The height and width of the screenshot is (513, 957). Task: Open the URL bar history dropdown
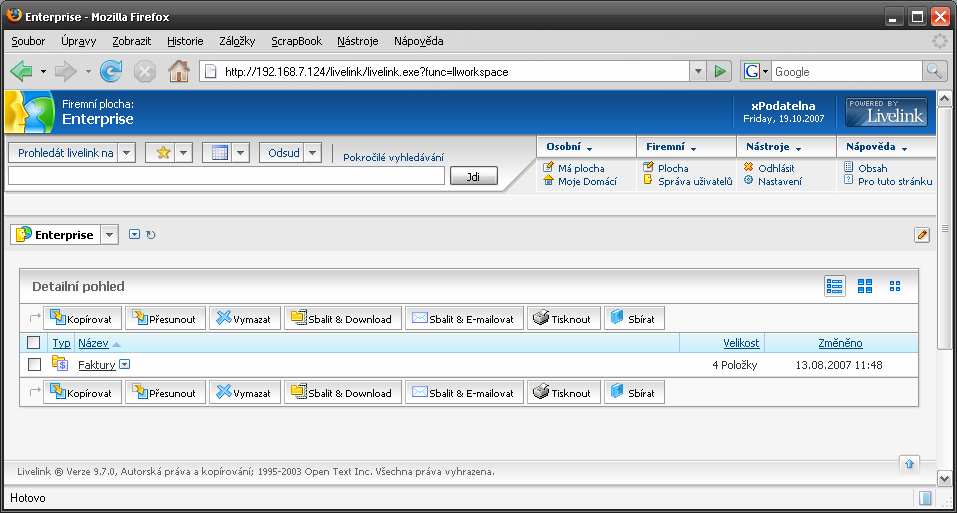[698, 71]
